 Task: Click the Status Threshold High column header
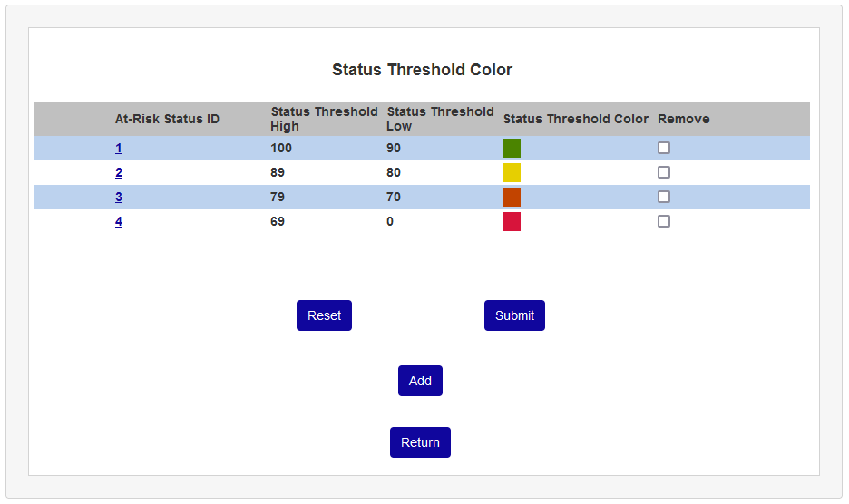pyautogui.click(x=324, y=119)
